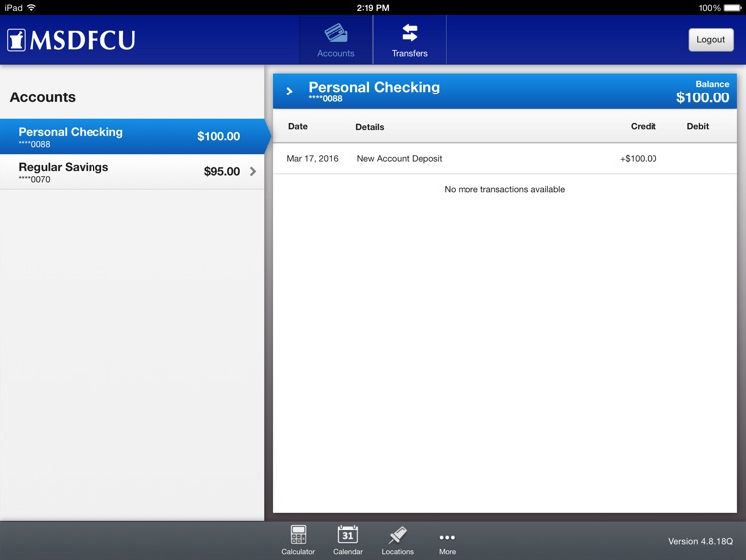Tap the Wi-Fi icon in the status bar
Image resolution: width=746 pixels, height=560 pixels.
(31, 7)
